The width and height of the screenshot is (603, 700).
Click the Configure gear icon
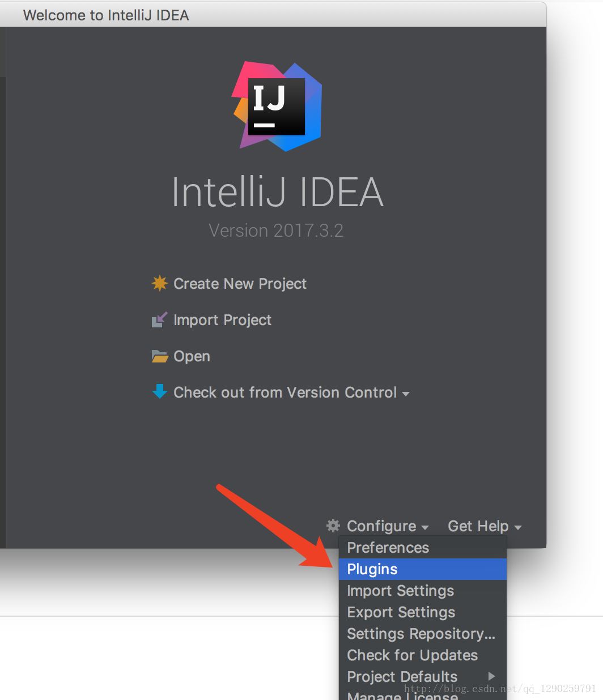click(x=333, y=526)
